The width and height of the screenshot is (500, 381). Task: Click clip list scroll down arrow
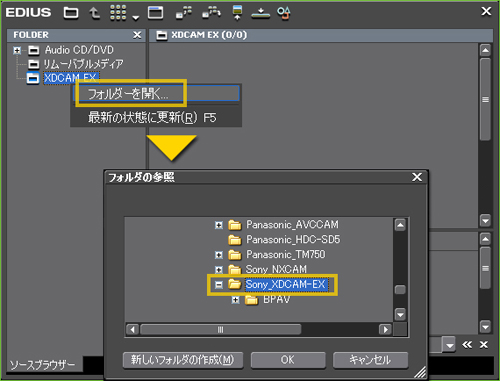(x=485, y=220)
